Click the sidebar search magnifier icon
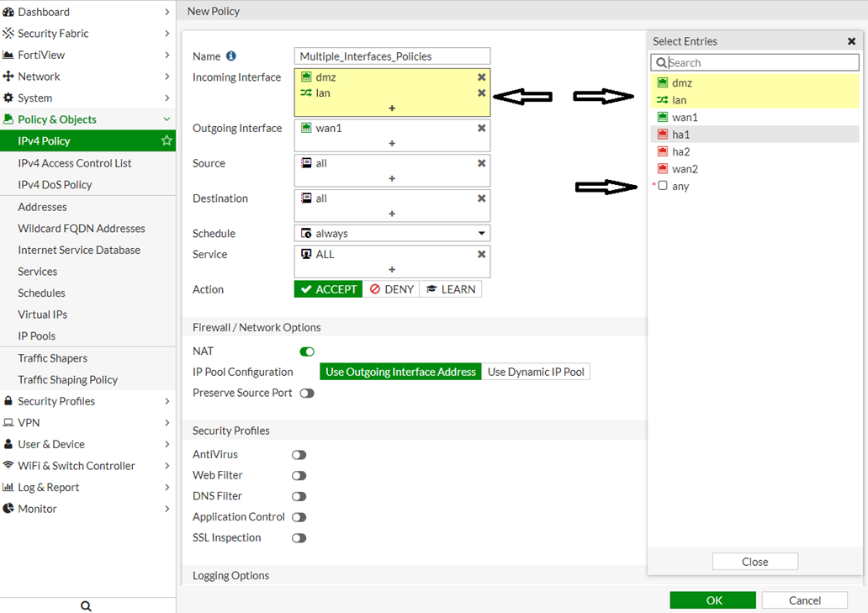868x613 pixels. coord(86,605)
